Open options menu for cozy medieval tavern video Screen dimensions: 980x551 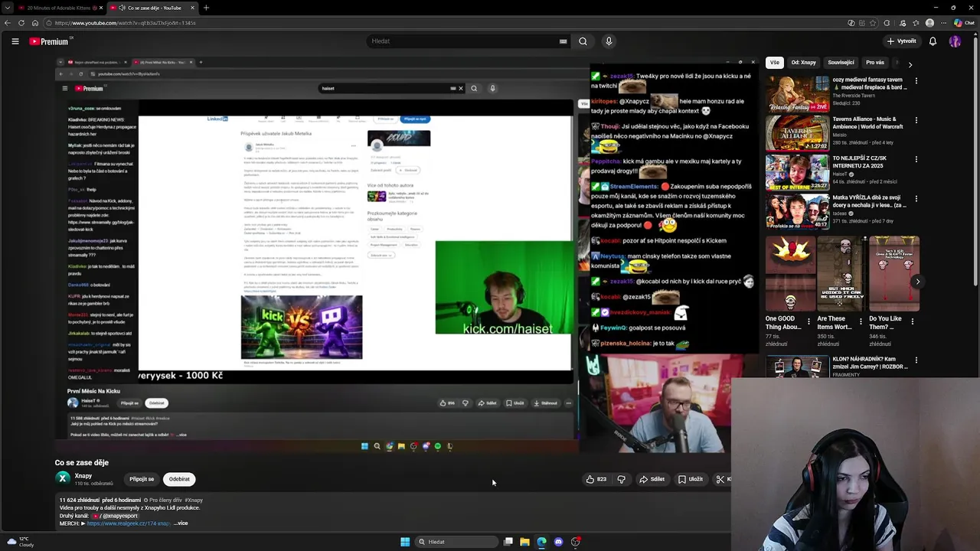[x=916, y=81]
